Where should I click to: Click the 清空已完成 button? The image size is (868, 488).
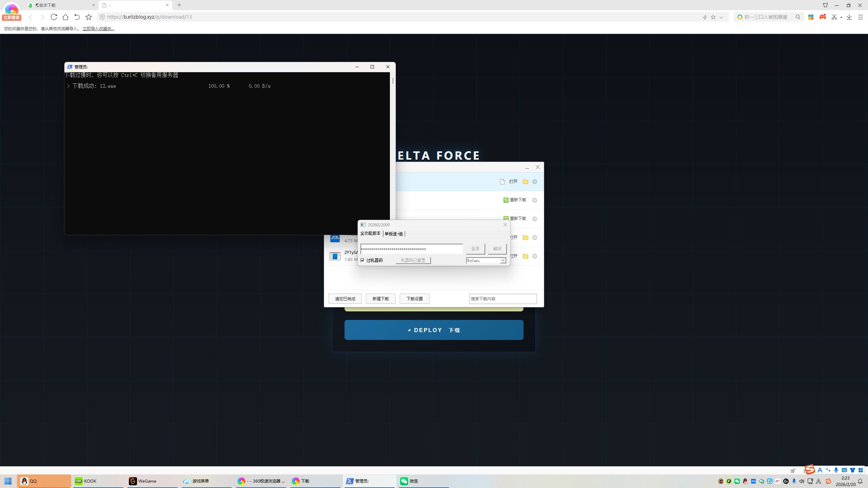345,299
